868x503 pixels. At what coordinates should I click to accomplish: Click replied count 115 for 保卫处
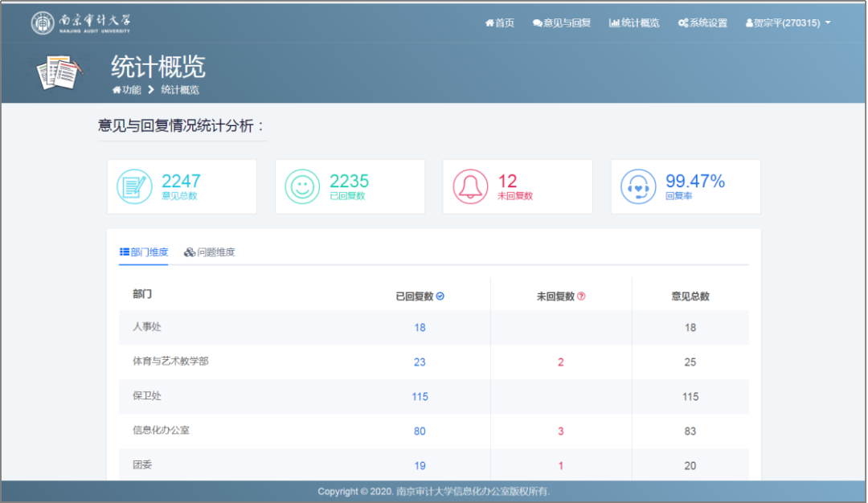[420, 396]
